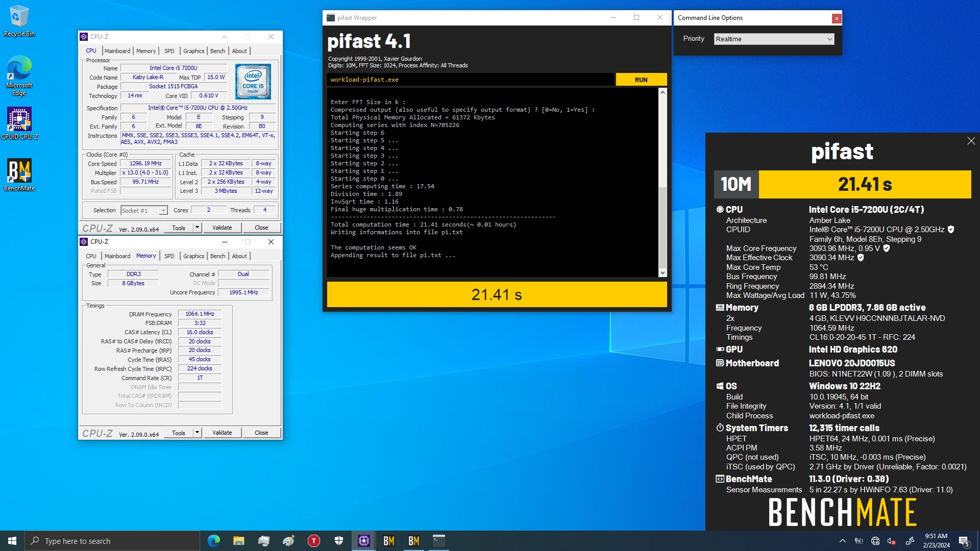980x551 pixels.
Task: Click Validate in lower CPU-Z window
Action: click(222, 433)
